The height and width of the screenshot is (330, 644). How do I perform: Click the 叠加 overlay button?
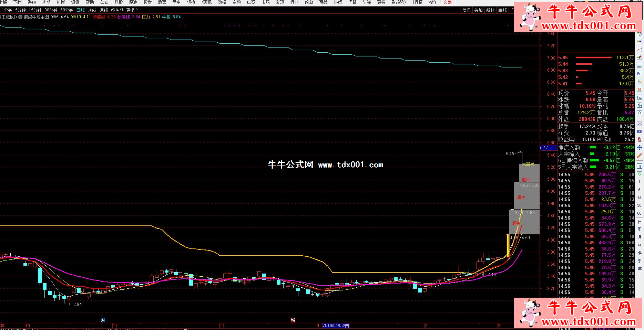478,10
